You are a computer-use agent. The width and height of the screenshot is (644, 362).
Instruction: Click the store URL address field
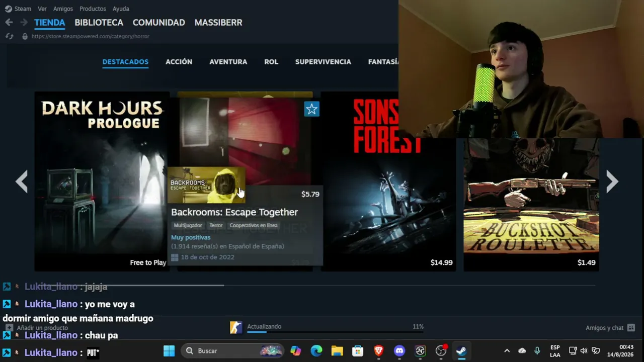(x=91, y=36)
